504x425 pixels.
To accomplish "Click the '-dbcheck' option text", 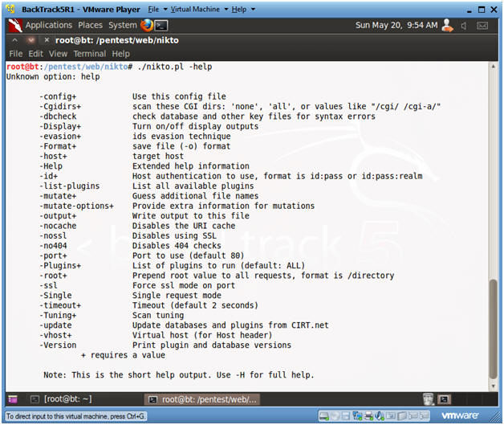I will click(x=58, y=116).
